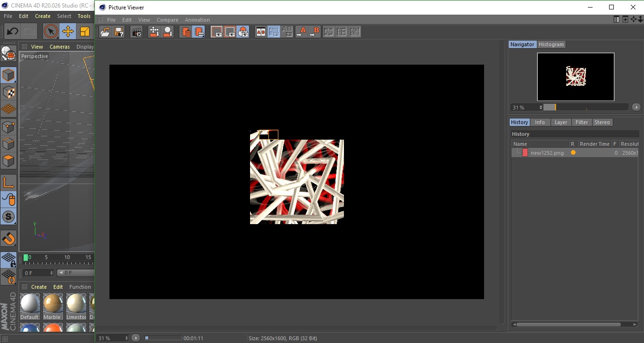Stop rendering with the clapperboard icon
The image size is (644, 343).
137,32
